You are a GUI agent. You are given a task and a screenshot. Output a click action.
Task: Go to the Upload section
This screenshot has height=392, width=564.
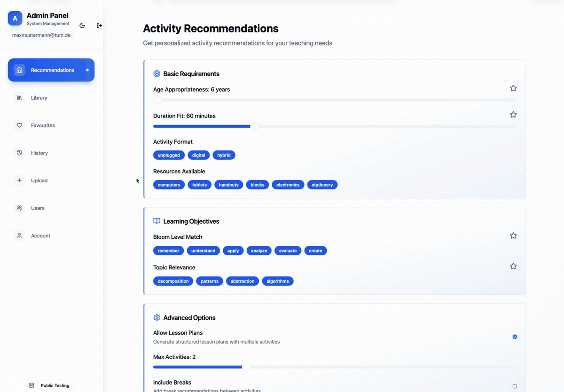point(39,180)
